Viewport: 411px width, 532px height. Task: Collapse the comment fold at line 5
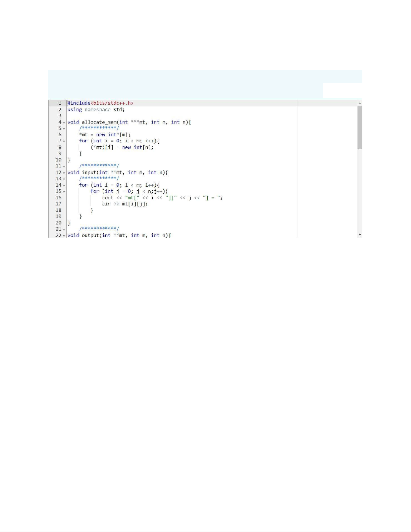click(x=64, y=129)
